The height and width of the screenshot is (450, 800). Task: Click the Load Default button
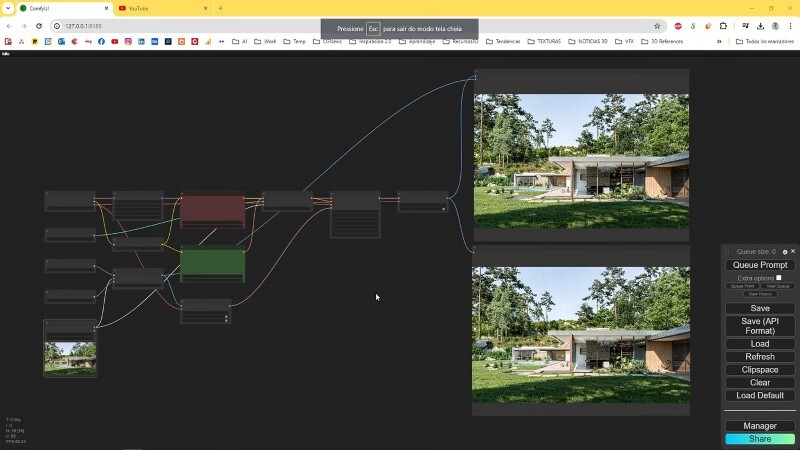point(760,395)
